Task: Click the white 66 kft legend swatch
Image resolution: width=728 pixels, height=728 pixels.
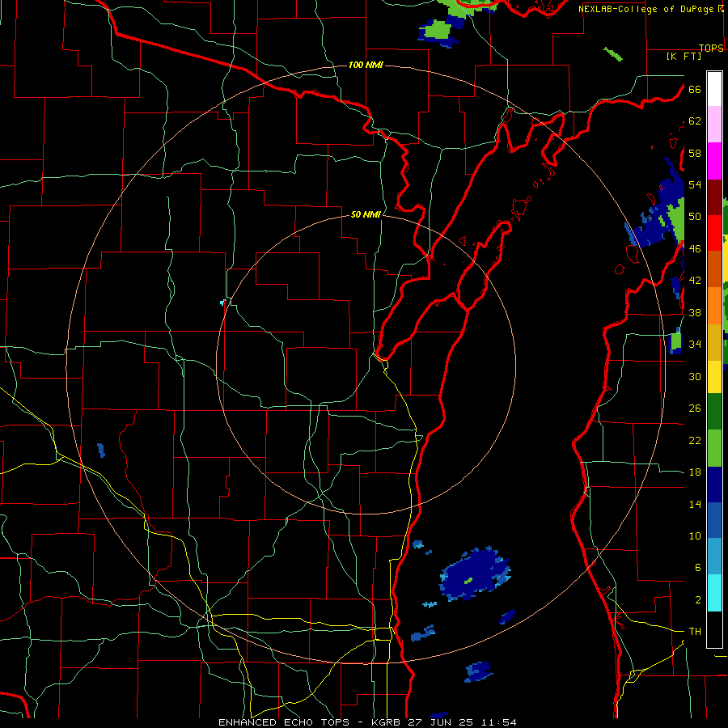Action: click(714, 89)
